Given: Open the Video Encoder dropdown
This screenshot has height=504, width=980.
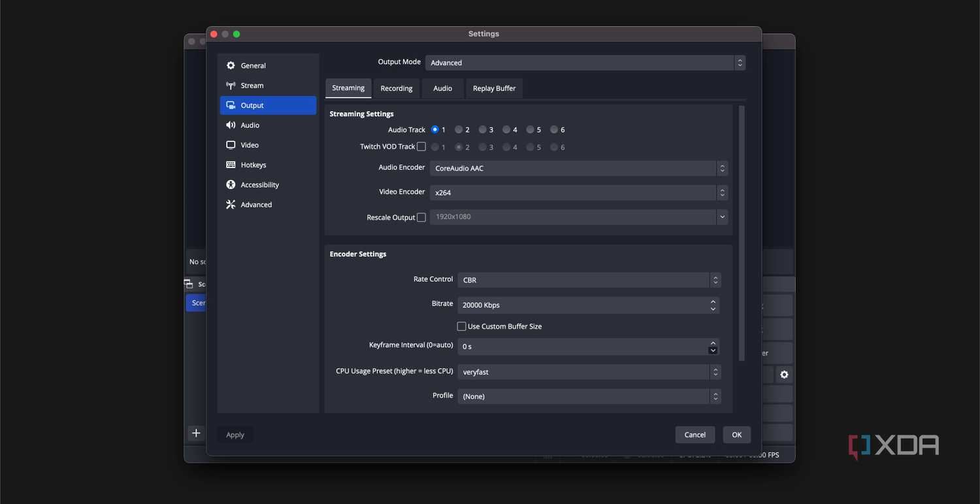Looking at the screenshot, I should (x=579, y=193).
